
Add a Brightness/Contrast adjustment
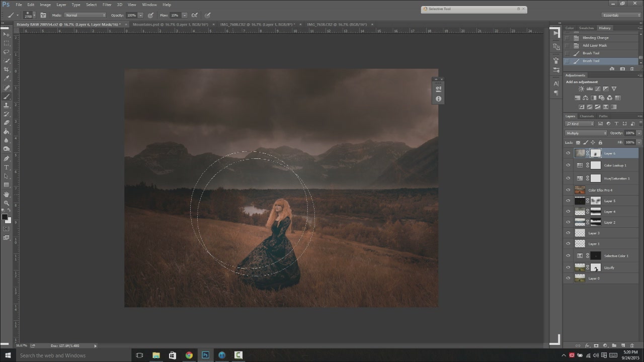582,89
